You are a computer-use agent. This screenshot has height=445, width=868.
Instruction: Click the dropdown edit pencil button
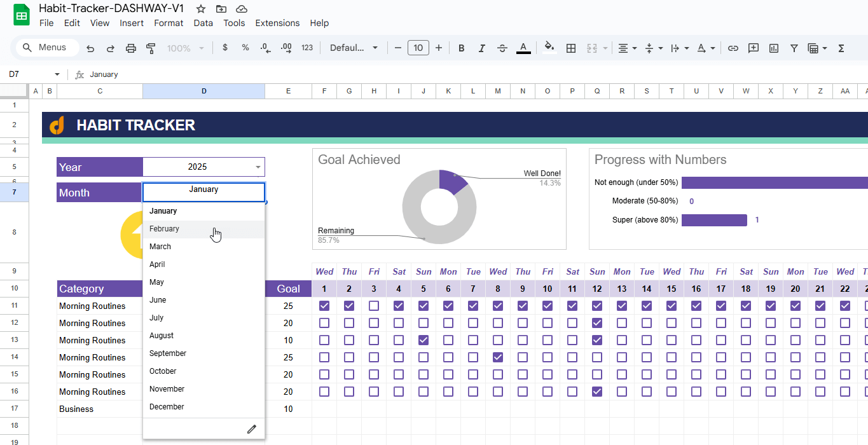251,429
